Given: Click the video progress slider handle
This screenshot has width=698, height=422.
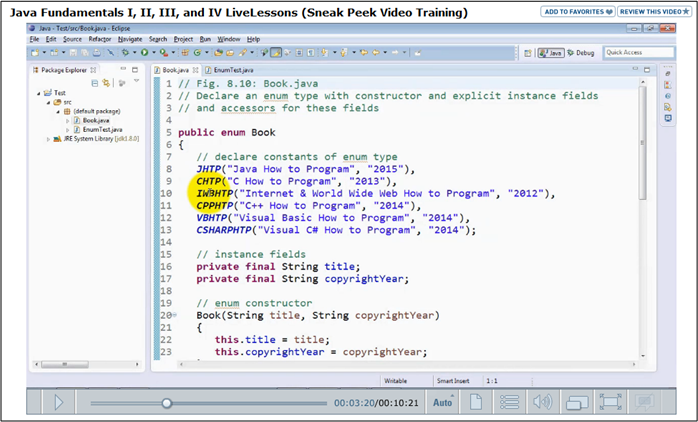Looking at the screenshot, I should point(167,402).
